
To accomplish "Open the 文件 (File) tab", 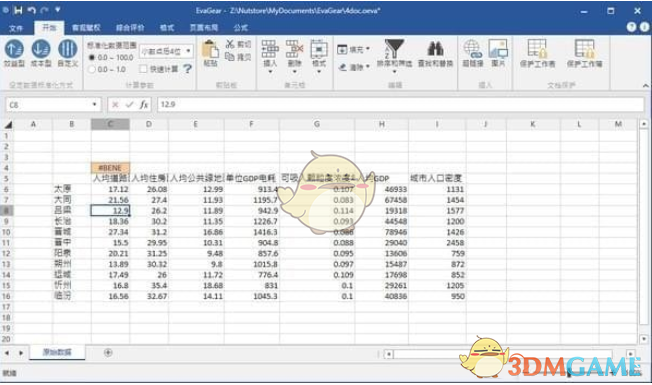I will (16, 28).
